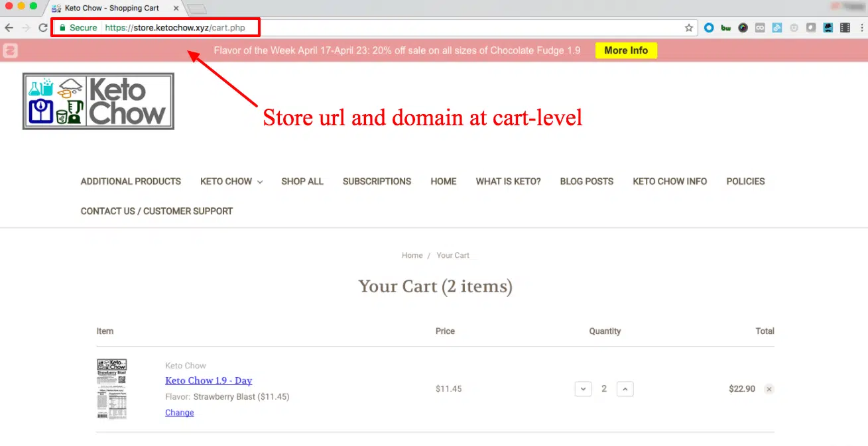Open the green 'bw' extension
This screenshot has width=868, height=446.
pos(725,28)
